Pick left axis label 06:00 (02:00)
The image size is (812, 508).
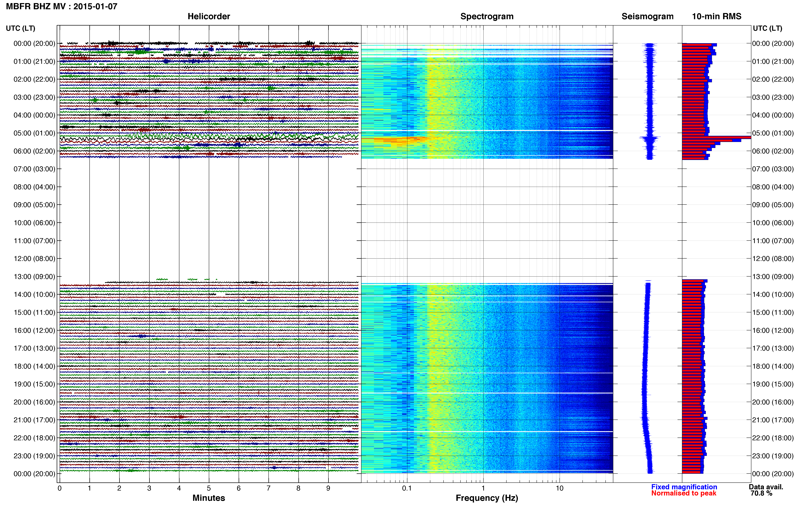(34, 151)
